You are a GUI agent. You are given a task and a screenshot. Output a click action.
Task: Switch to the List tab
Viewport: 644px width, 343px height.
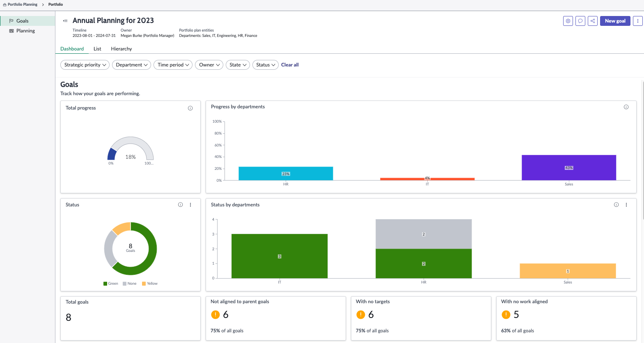coord(97,49)
